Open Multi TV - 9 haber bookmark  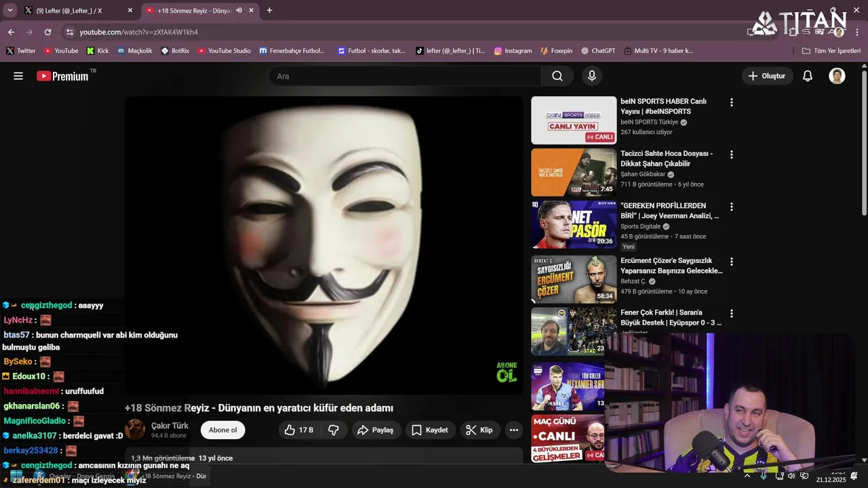(x=658, y=51)
